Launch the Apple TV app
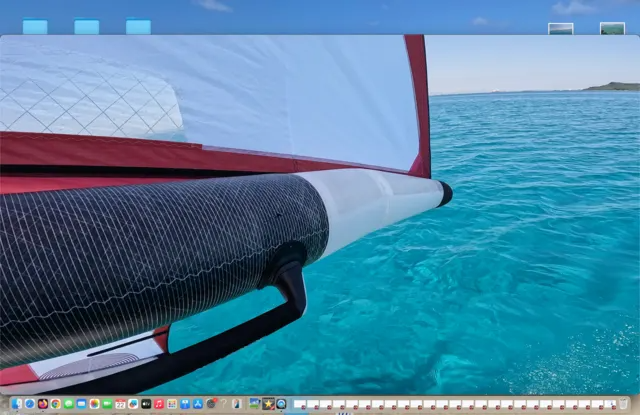 (x=146, y=404)
